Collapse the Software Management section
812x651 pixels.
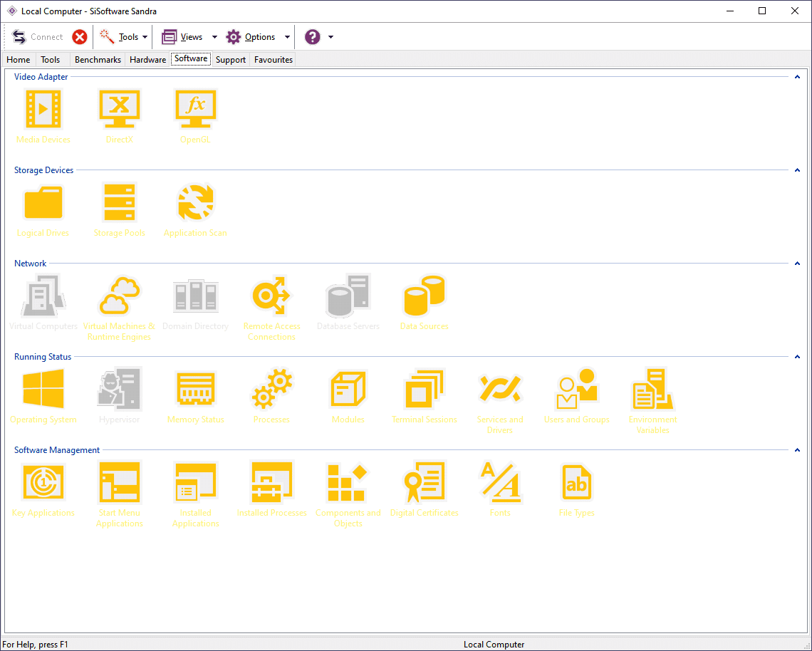pyautogui.click(x=798, y=449)
